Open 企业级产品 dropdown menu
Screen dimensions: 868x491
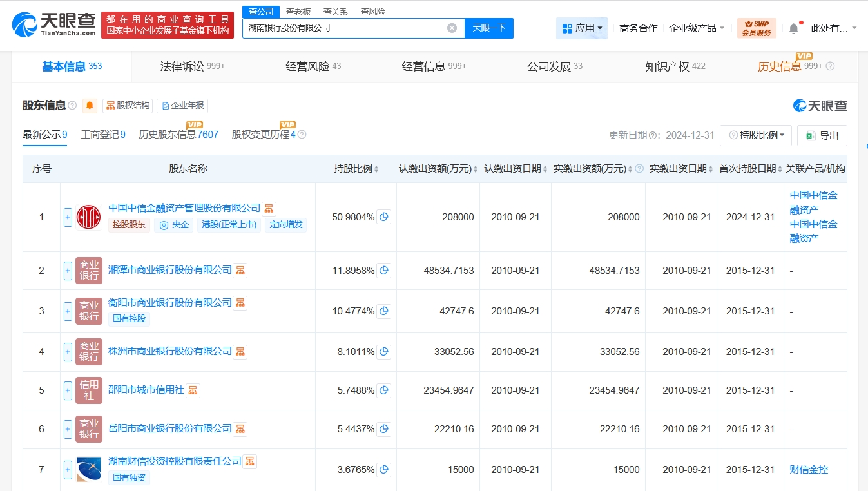[x=697, y=28]
